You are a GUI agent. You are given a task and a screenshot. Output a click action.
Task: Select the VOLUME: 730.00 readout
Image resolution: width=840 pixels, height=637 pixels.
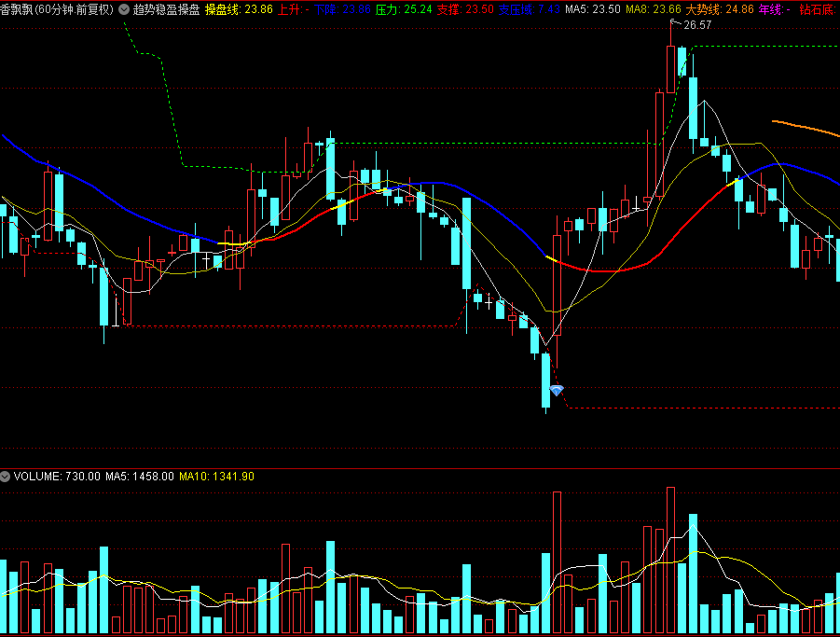[57, 477]
